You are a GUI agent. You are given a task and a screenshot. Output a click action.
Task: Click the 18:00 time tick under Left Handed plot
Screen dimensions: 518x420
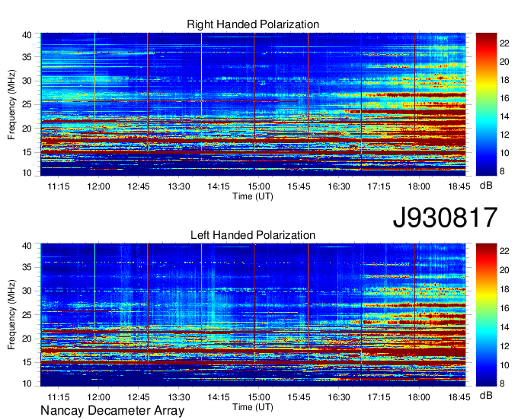[418, 397]
